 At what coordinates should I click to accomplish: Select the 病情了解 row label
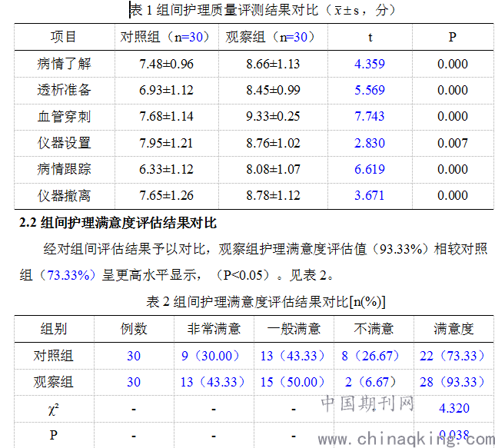click(64, 64)
